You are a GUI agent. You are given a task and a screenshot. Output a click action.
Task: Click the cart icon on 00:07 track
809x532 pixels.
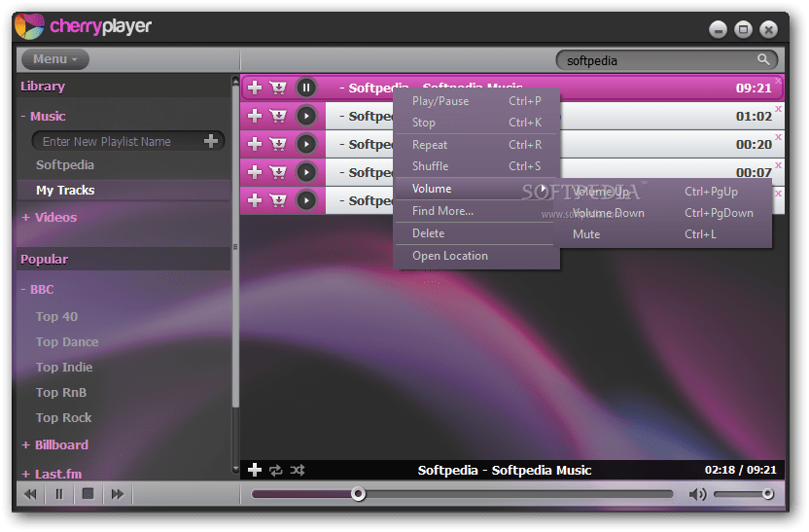point(278,172)
